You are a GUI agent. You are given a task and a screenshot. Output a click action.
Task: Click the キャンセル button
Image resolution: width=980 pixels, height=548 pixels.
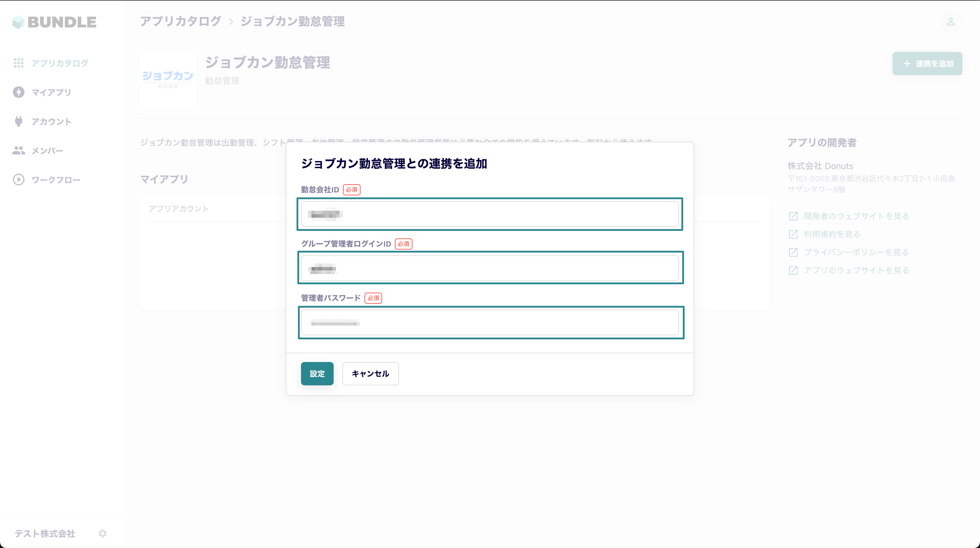(x=370, y=373)
